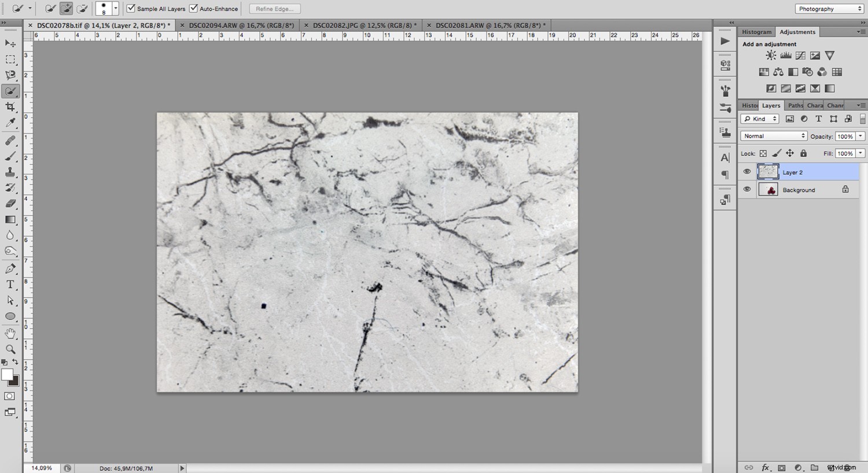The image size is (868, 473).
Task: Click the foreground color swatch
Action: pyautogui.click(x=7, y=375)
